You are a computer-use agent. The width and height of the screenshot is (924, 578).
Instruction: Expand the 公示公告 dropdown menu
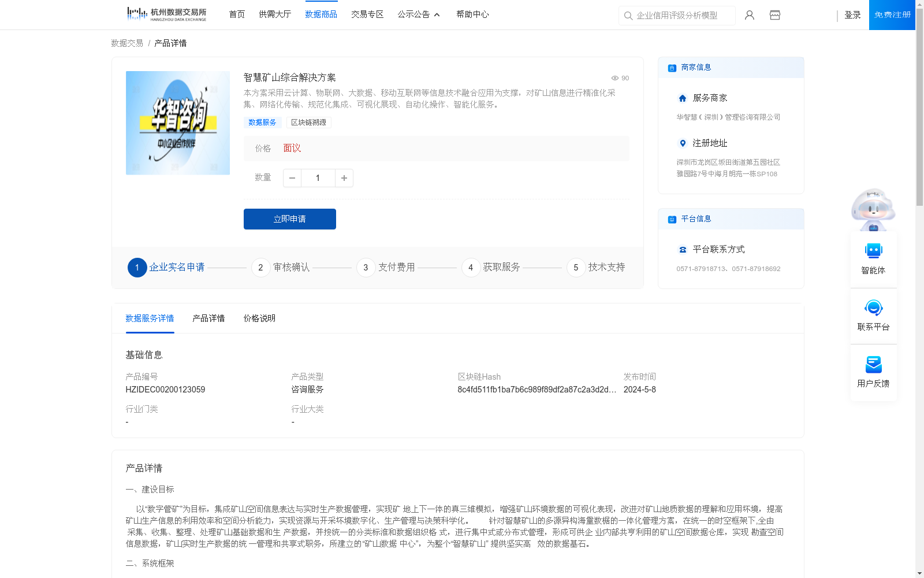(x=419, y=14)
